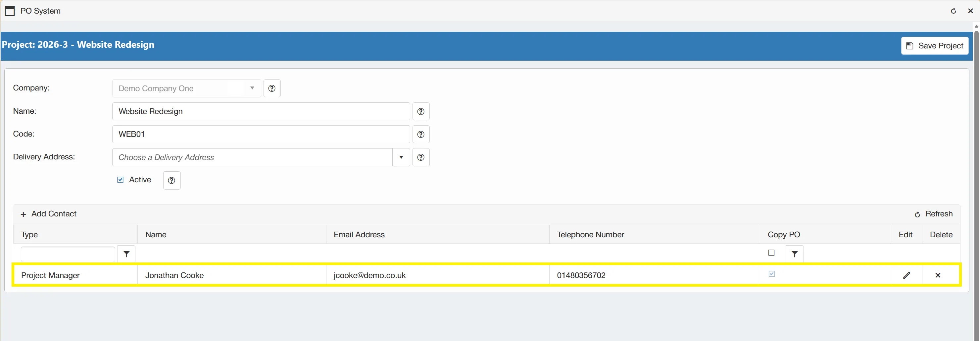Expand the Company dropdown
Viewport: 980px width, 341px height.
click(252, 88)
